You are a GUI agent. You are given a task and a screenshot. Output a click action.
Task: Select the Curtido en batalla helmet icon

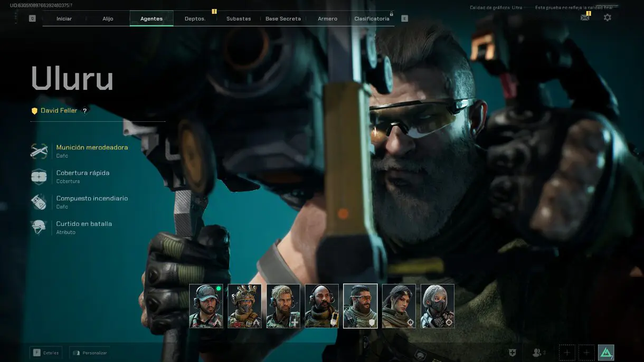[x=39, y=227]
